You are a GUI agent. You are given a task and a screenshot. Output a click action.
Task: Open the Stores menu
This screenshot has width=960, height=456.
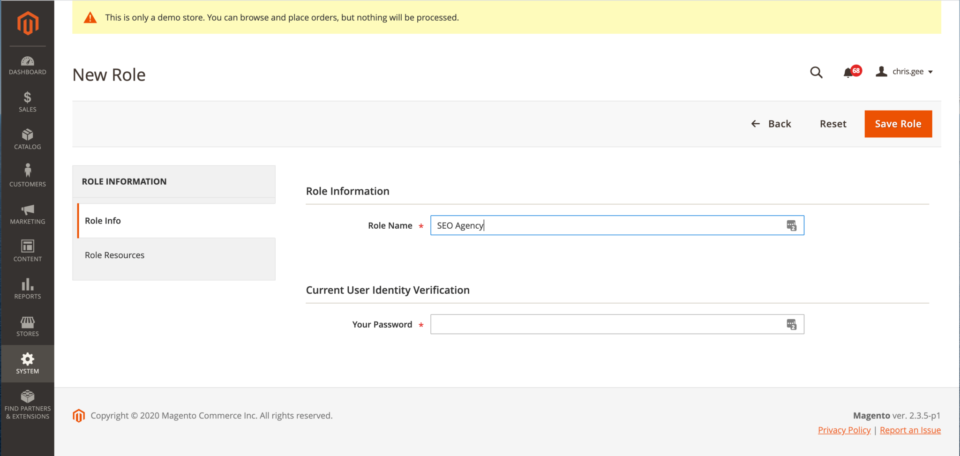pos(27,326)
